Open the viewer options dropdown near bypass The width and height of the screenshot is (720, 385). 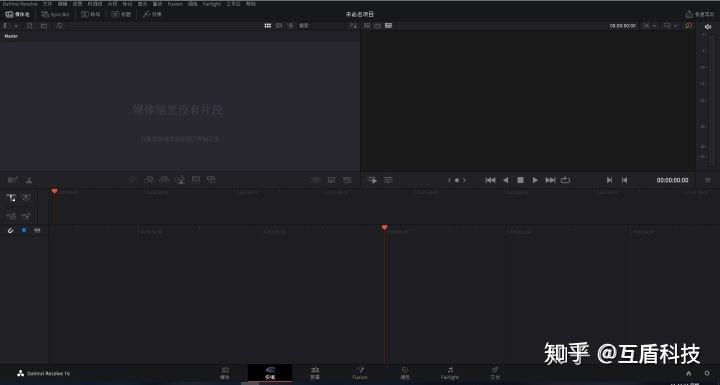tap(671, 26)
